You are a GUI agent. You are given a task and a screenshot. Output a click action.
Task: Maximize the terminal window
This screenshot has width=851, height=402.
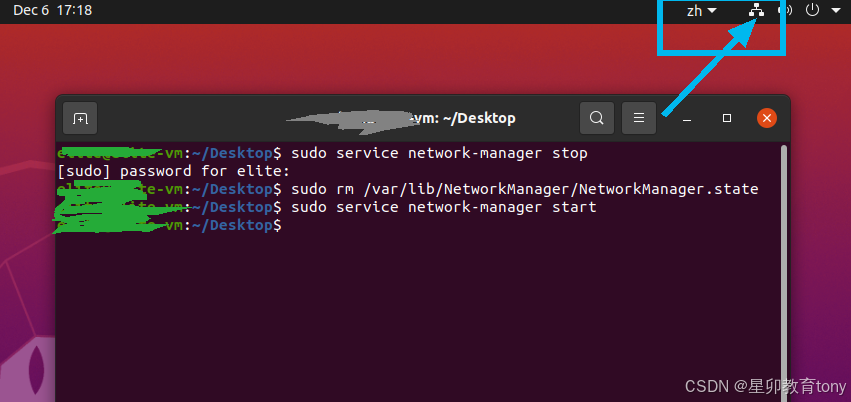point(727,118)
